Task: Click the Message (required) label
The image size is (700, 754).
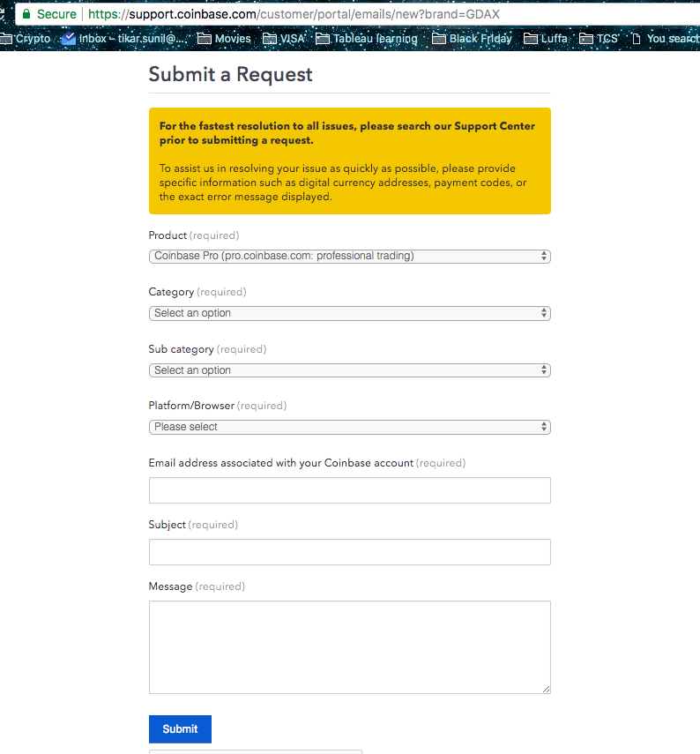Action: (x=197, y=586)
